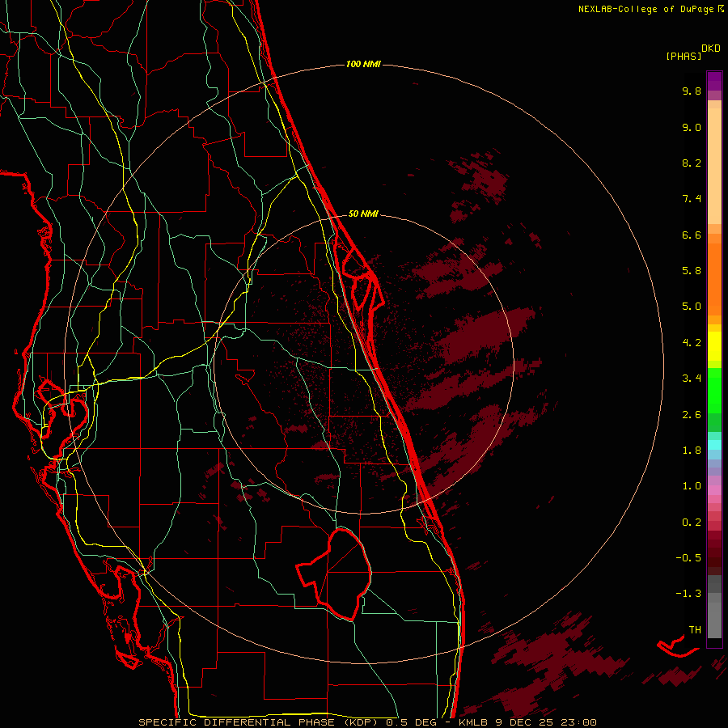
Task: Click the DKD [PHAS] legend unit label
Action: pyautogui.click(x=692, y=53)
